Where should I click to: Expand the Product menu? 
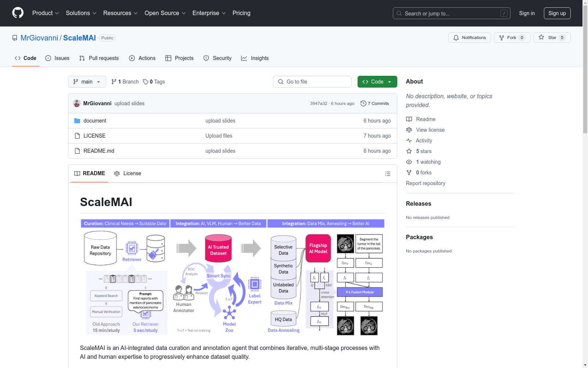click(46, 13)
